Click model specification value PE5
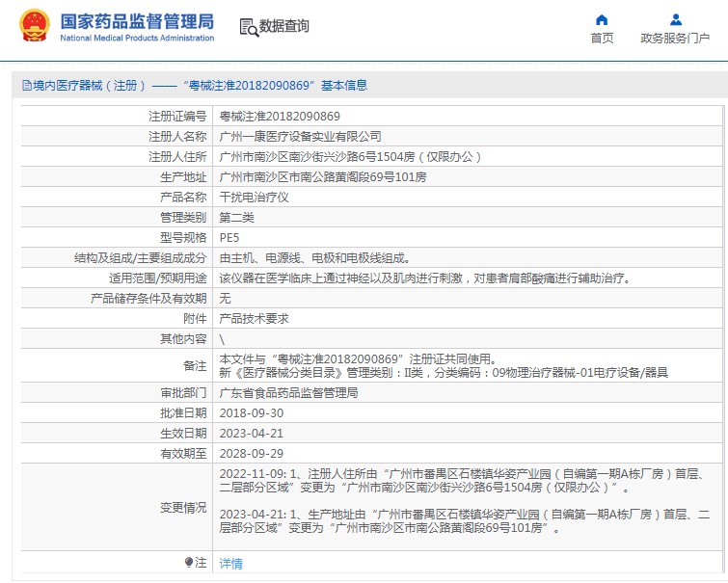Screen dimensions: 728x583 pos(229,237)
